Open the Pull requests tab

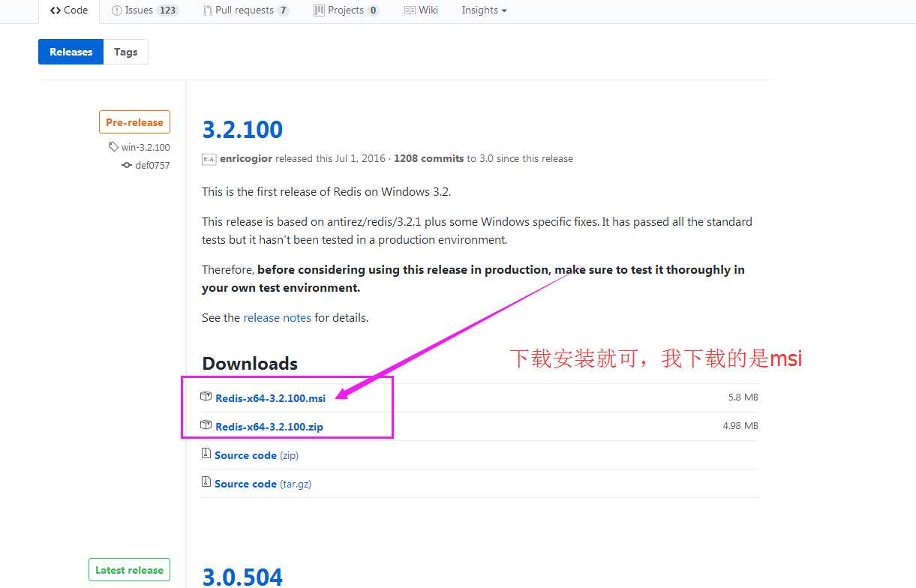click(245, 10)
